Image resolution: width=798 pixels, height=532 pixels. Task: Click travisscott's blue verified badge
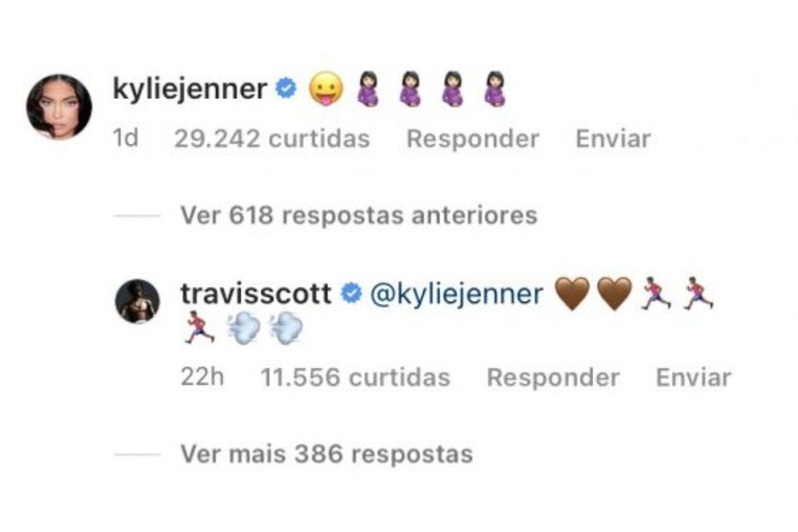350,293
